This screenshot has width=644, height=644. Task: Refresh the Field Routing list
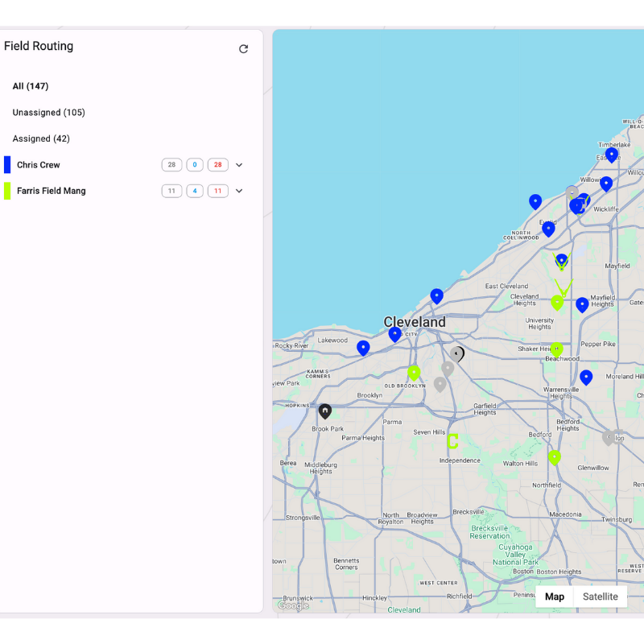tap(244, 49)
